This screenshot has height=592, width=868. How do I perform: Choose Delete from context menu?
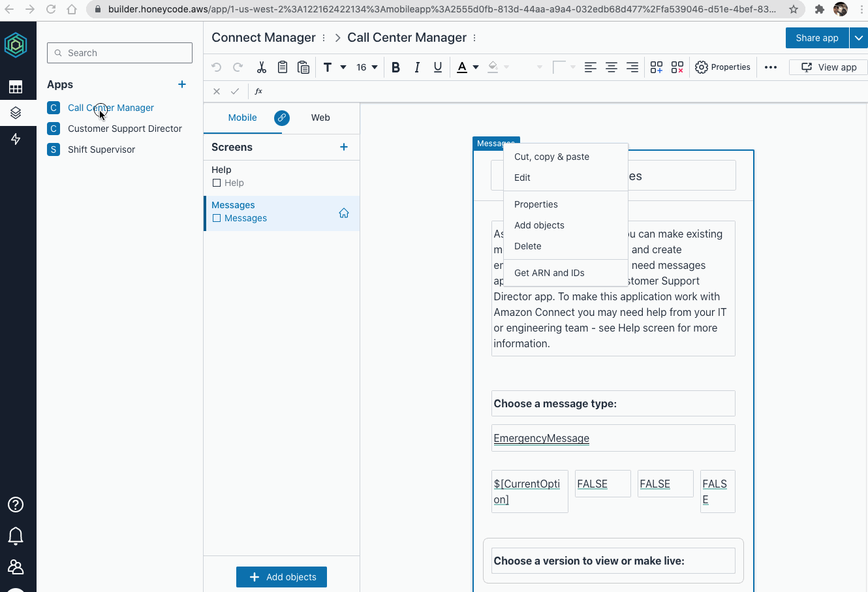[566, 246]
